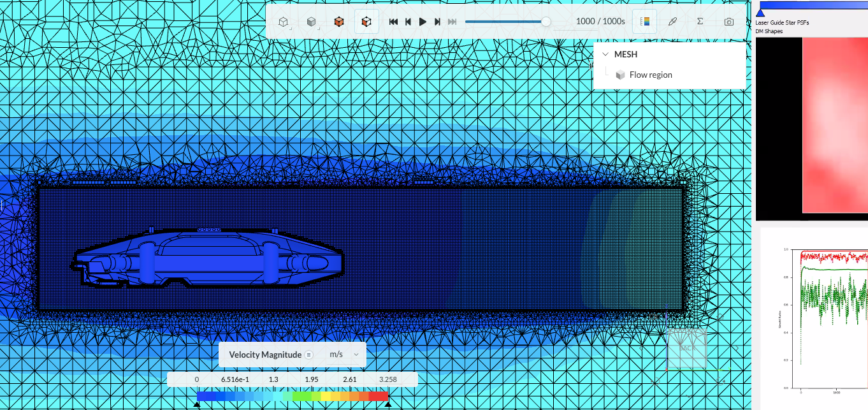Open the sigma statistics tool
Image resolution: width=868 pixels, height=410 pixels.
click(700, 22)
